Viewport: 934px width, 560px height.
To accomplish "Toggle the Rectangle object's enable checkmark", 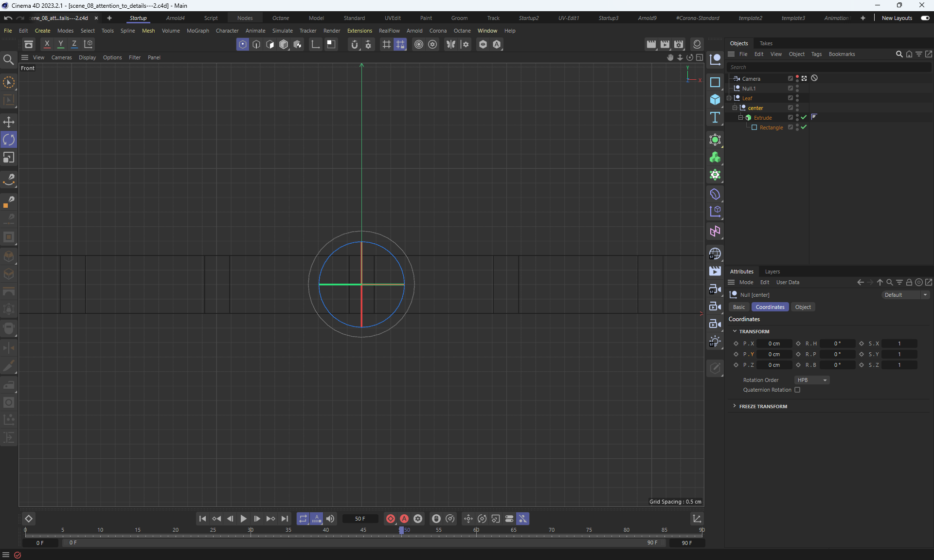I will tap(804, 127).
